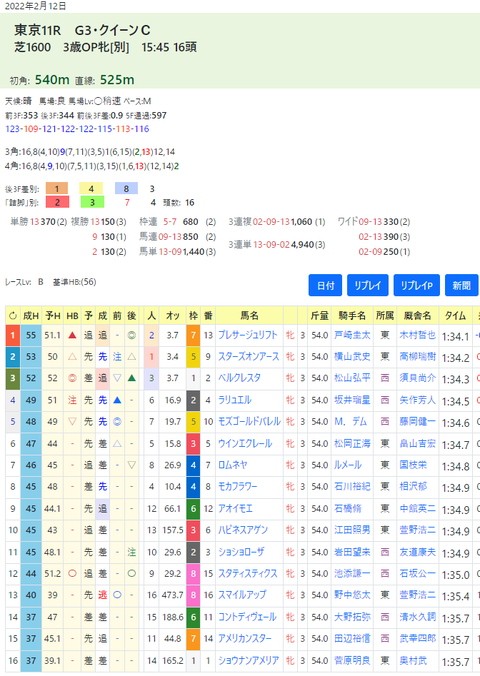Open jockey link 坂井瑠星
Viewport: 480px width, 676px height.
coord(352,400)
